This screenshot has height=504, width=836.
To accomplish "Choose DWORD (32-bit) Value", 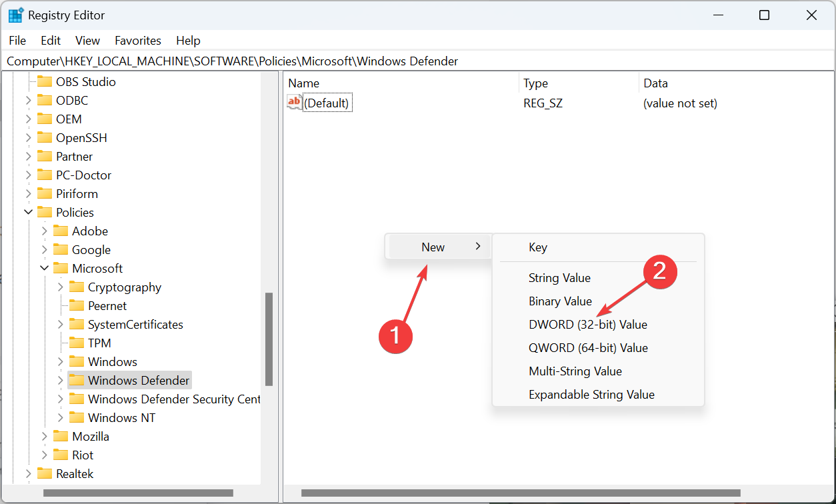I will click(587, 325).
